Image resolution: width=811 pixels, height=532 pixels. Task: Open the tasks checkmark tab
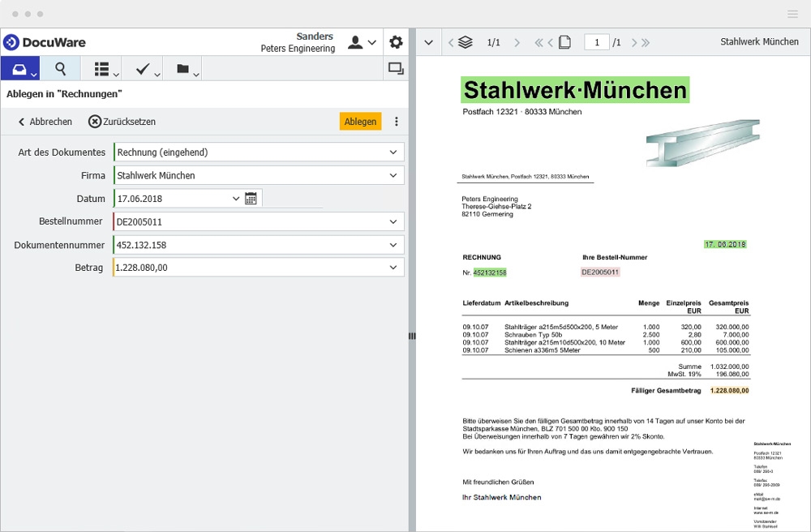click(147, 69)
